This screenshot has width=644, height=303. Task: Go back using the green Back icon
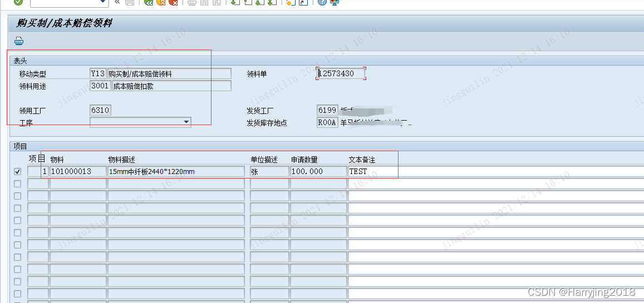pos(149,2)
